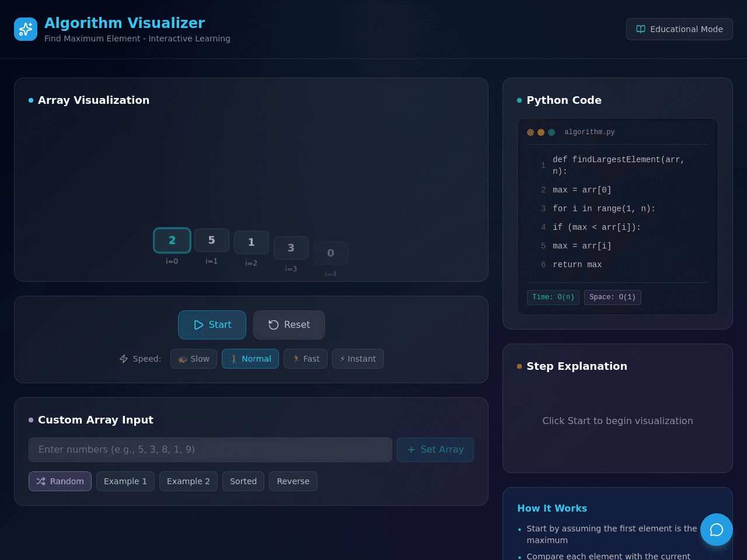Click the Python Code heading
The height and width of the screenshot is (560, 747).
pyautogui.click(x=564, y=100)
